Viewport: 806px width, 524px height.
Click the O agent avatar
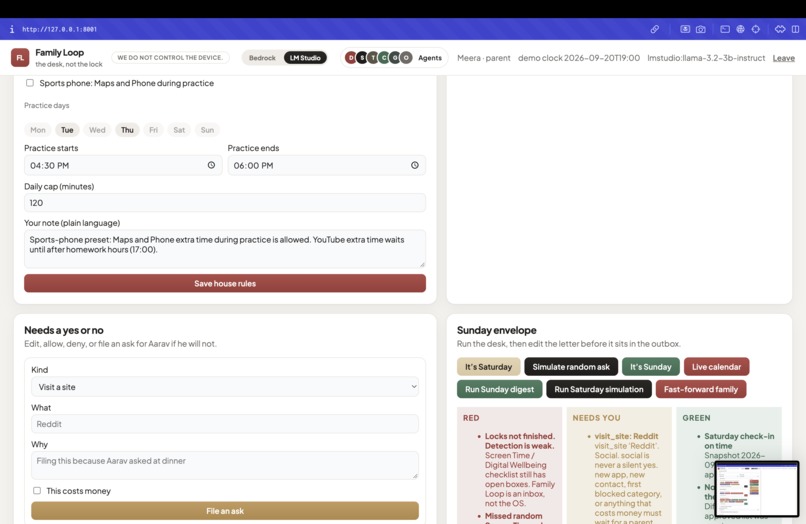point(406,58)
